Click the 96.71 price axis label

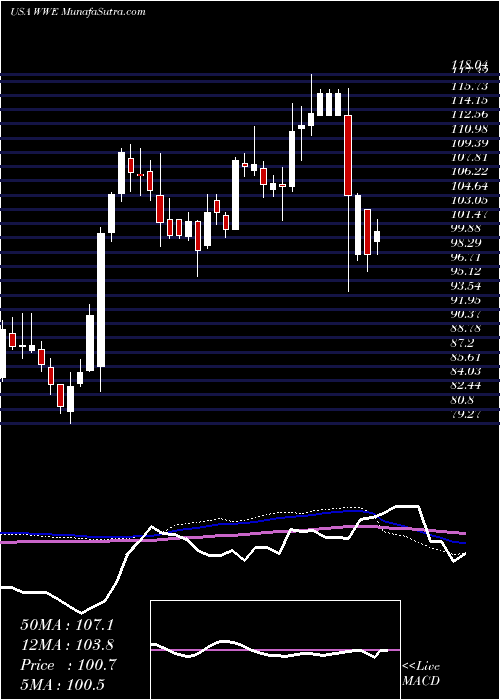click(x=468, y=257)
